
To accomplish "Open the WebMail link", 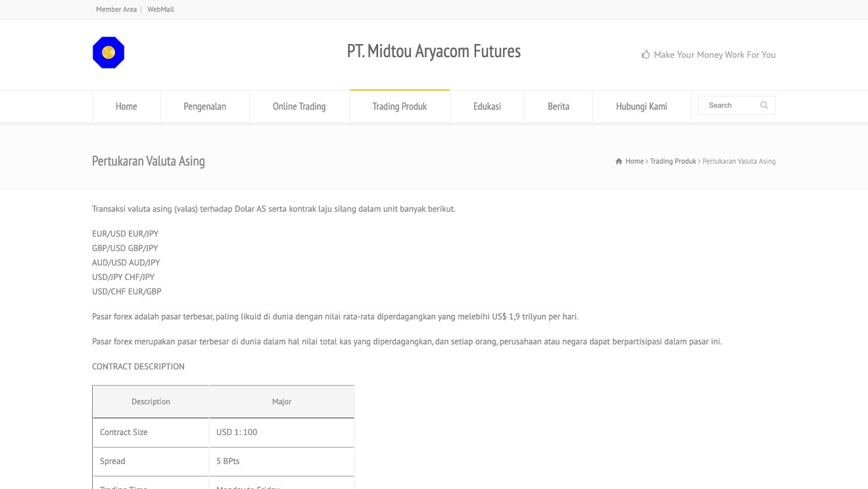I will (160, 9).
